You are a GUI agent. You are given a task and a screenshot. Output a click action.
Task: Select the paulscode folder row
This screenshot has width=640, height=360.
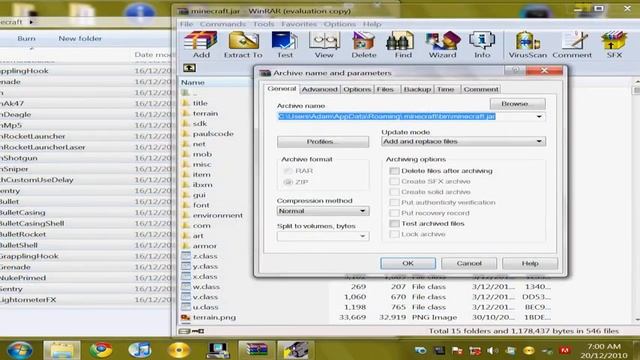coord(213,133)
